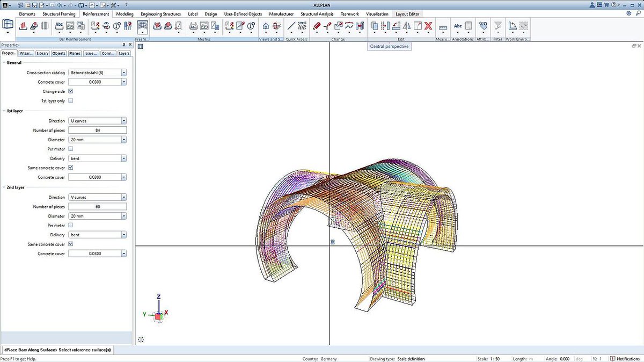Select the Filter funnel icon
Viewport: 644px width, 362px height.
(497, 25)
